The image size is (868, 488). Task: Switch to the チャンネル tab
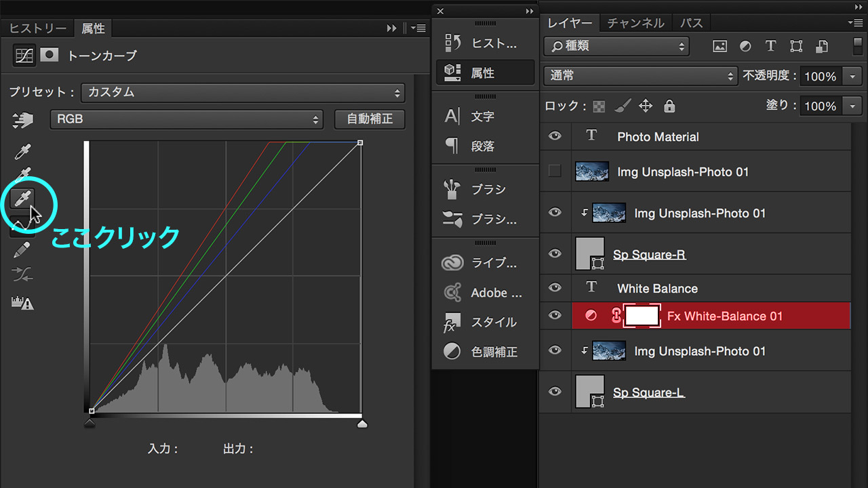coord(635,22)
